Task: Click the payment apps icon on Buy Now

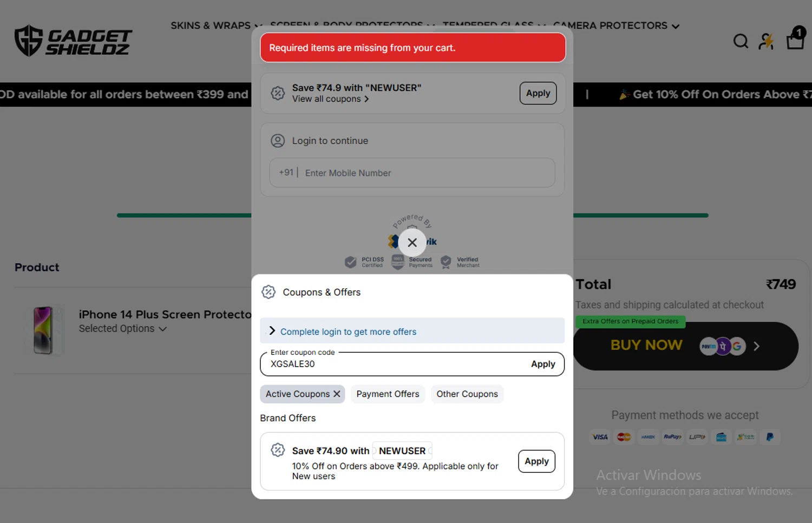Action: (723, 346)
